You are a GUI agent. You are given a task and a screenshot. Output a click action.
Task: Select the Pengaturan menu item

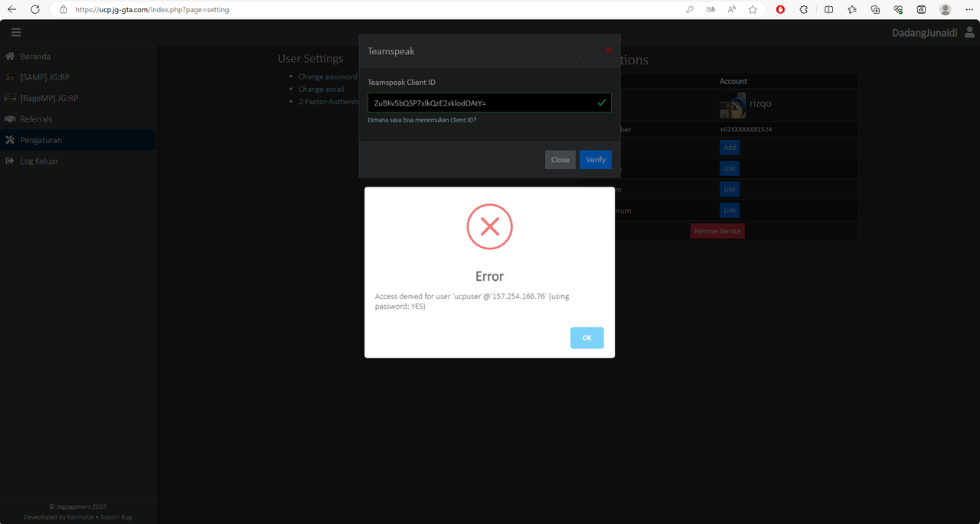78,140
